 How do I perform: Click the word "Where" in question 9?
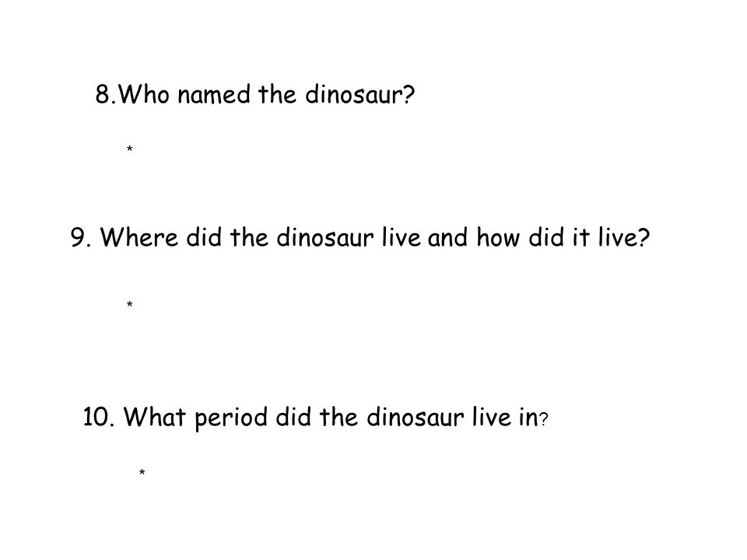[x=139, y=237]
